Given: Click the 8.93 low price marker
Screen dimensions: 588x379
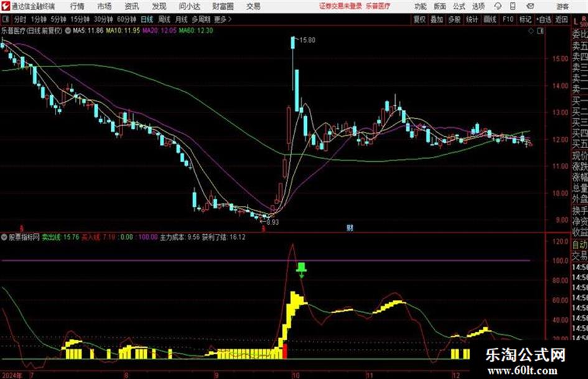Looking at the screenshot, I should tap(273, 222).
